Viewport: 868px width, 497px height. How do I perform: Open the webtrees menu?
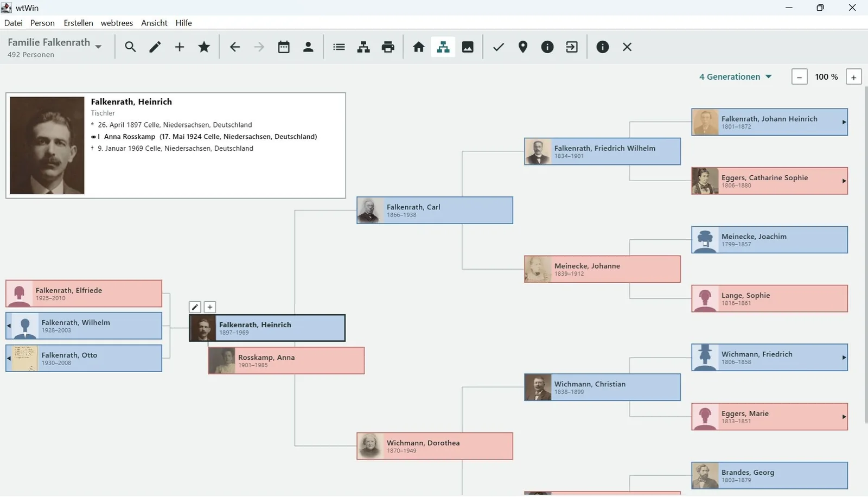pyautogui.click(x=117, y=23)
